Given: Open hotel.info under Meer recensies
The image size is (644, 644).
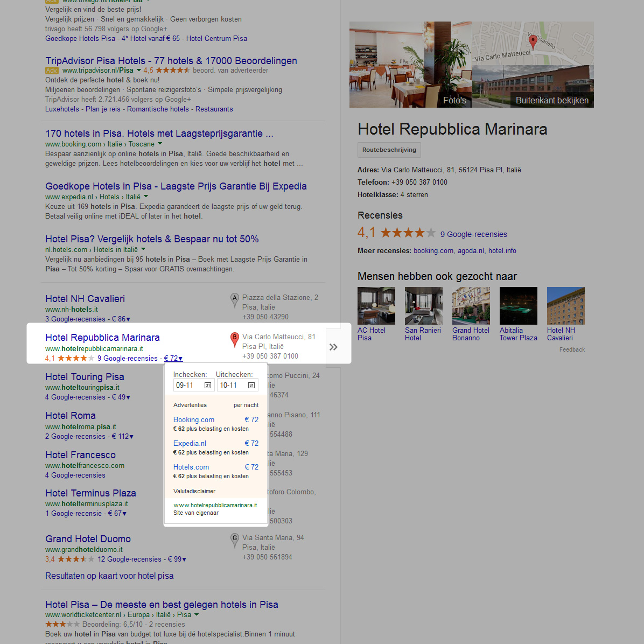Looking at the screenshot, I should 502,250.
